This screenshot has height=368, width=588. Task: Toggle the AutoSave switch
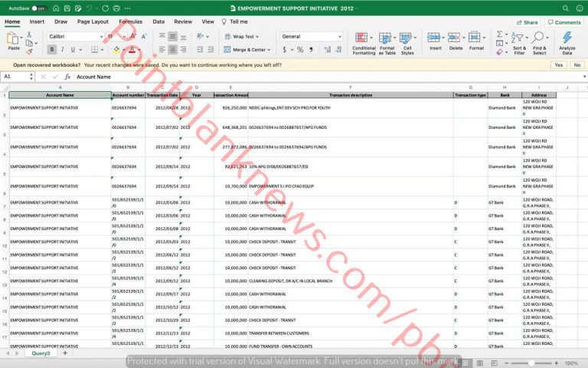tap(38, 8)
